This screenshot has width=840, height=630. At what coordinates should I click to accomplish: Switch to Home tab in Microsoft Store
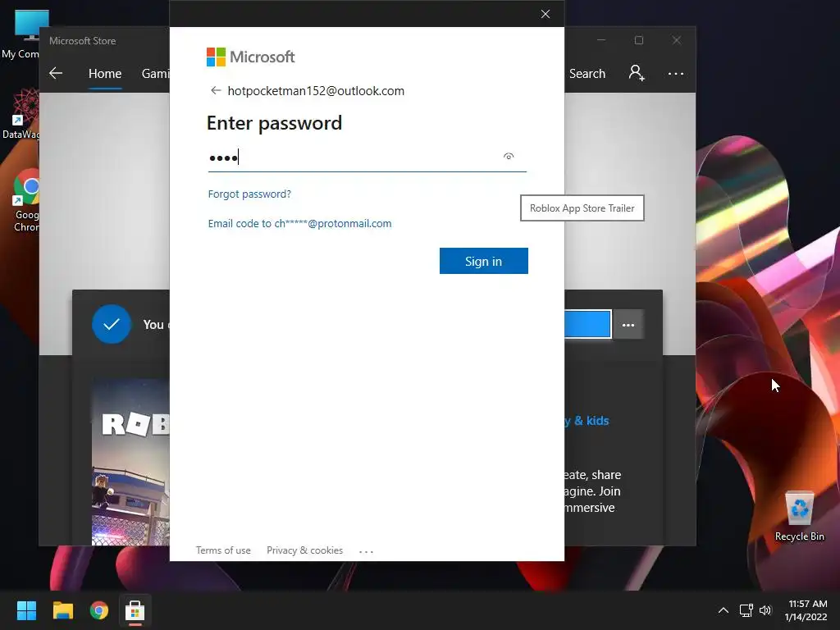(x=105, y=73)
